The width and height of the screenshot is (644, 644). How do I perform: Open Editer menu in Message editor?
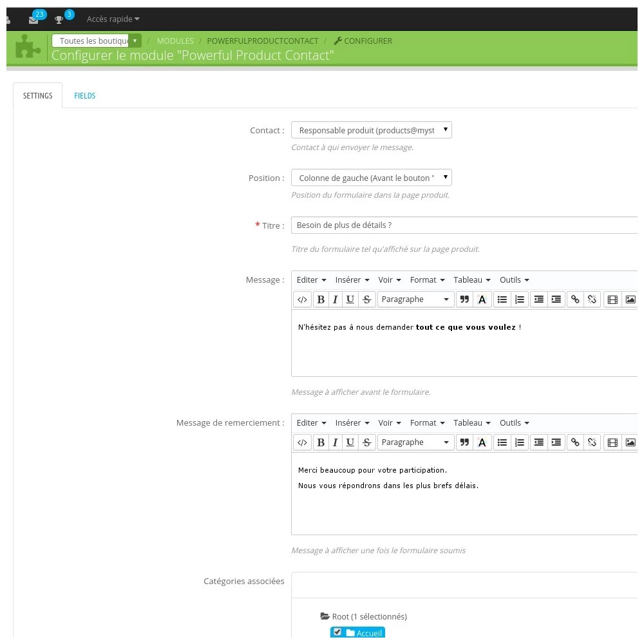311,279
